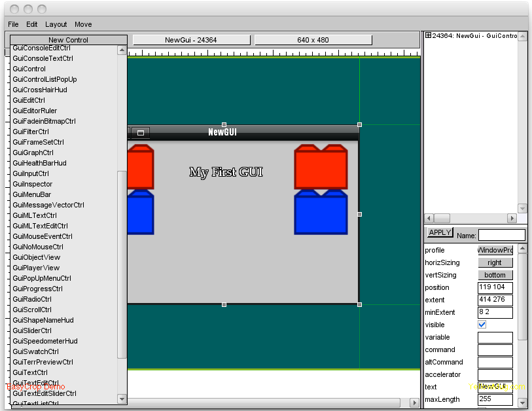Expand the 24364 NewGui tree node
Viewport: 532px width, 411px height.
pos(428,36)
